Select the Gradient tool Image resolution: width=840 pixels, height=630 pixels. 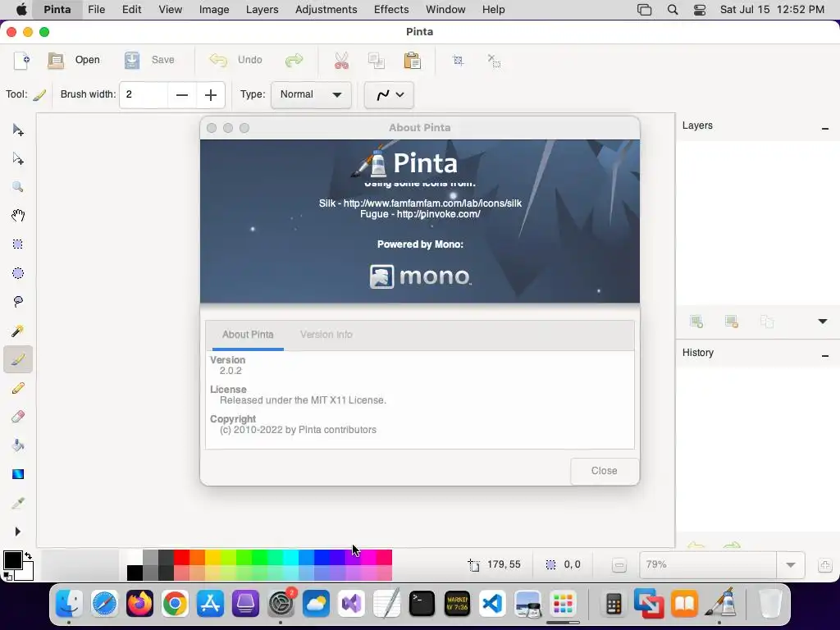18,474
